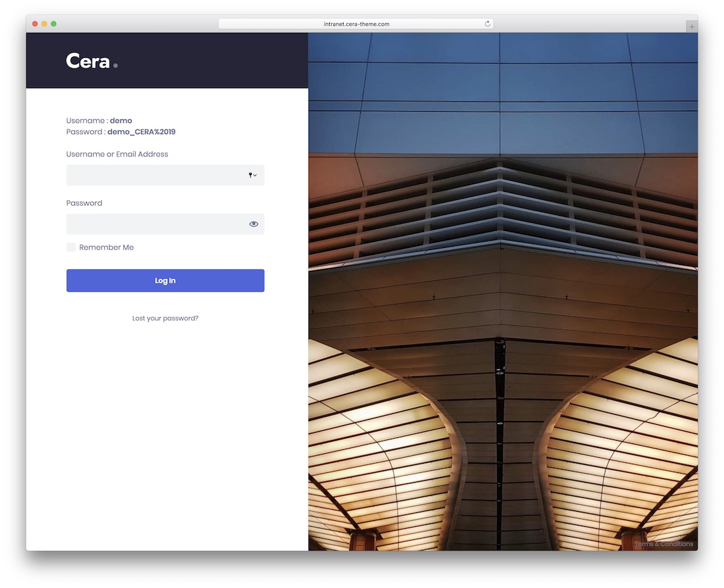Click the Cera logo

tap(91, 61)
